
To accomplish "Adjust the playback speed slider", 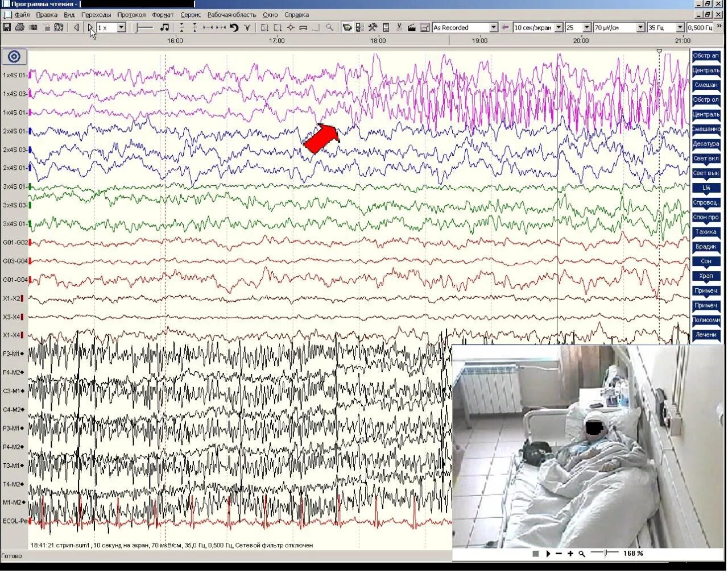I will coord(145,27).
